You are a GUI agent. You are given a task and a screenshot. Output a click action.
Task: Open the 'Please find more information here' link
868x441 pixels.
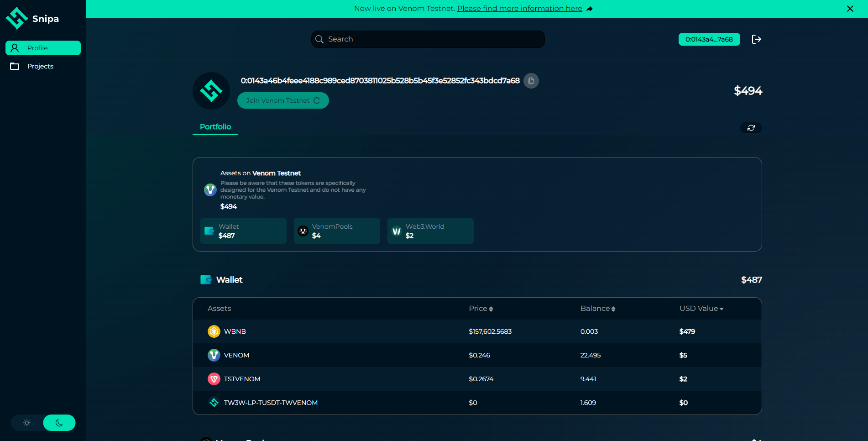[519, 9]
